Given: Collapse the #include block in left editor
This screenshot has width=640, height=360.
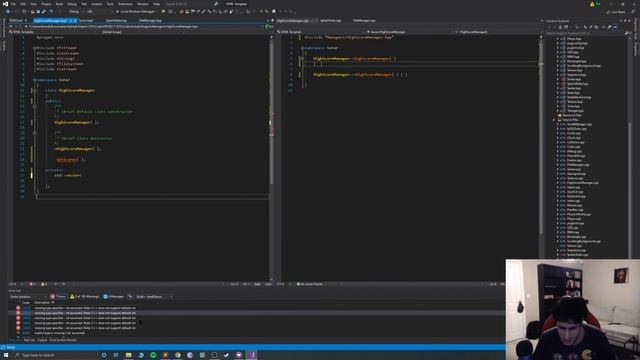Looking at the screenshot, I should click(x=35, y=48).
